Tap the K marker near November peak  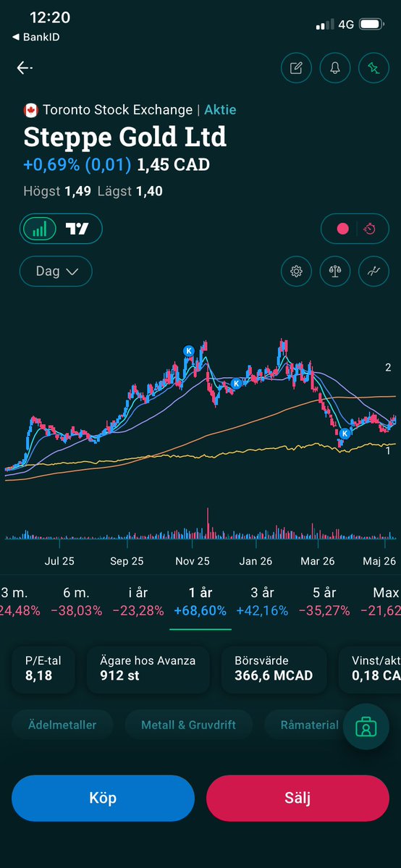click(x=188, y=350)
